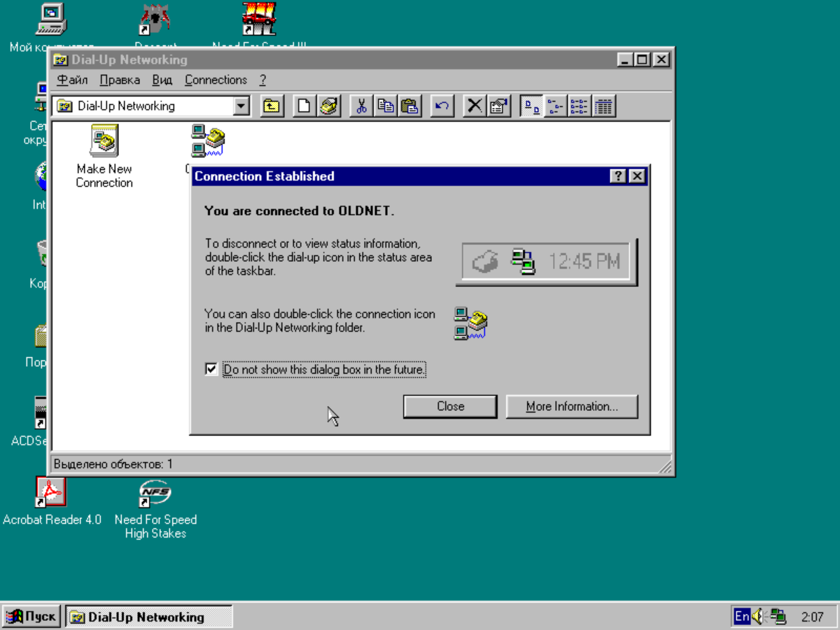Click the Delete X toolbar icon

pyautogui.click(x=475, y=106)
